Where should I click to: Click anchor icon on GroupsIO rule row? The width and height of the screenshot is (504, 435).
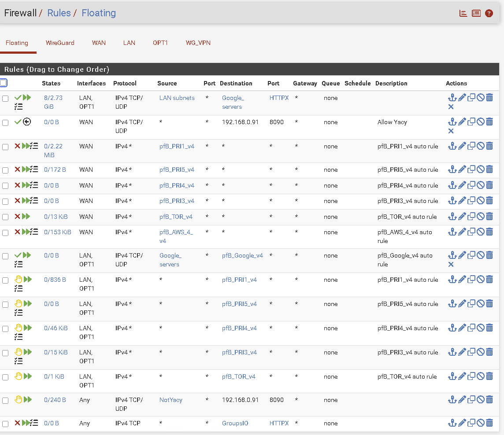pyautogui.click(x=452, y=423)
